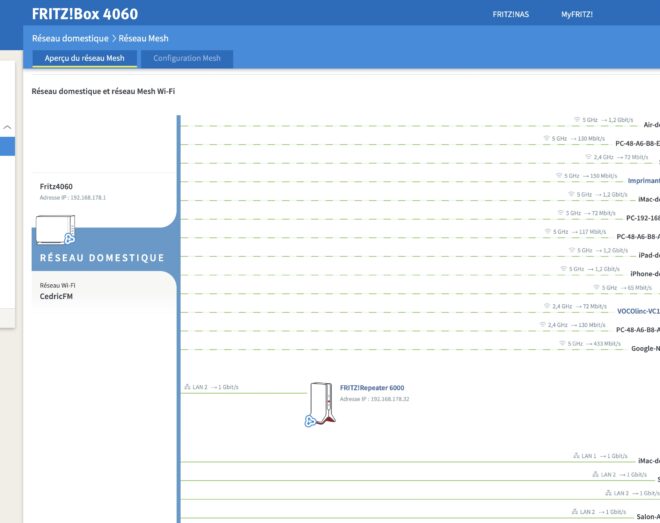This screenshot has width=660, height=523.
Task: Select the PC-48-A6-B8-E device name
Action: pos(638,143)
